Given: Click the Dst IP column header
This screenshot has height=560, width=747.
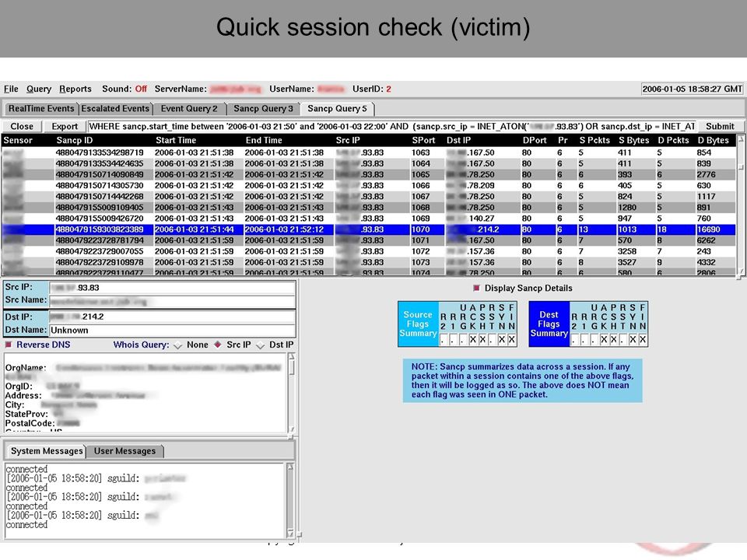Looking at the screenshot, I should (x=458, y=141).
